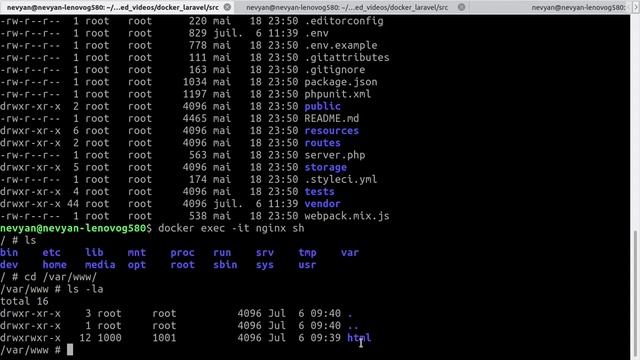
Task: Click the routes directory entry
Action: (322, 143)
